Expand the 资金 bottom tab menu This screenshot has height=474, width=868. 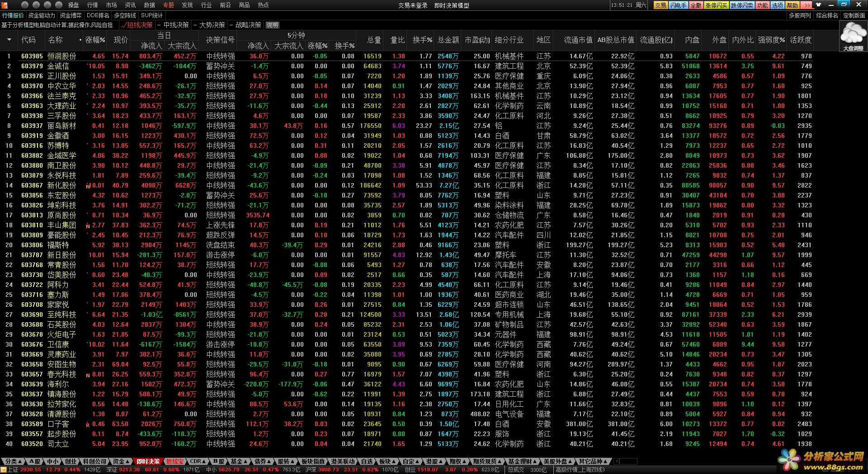[121, 461]
